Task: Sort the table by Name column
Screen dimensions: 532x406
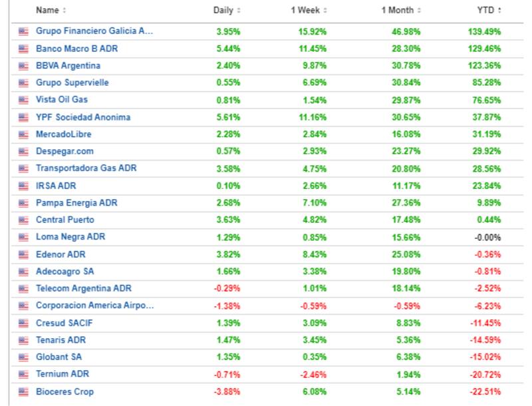Action: (x=51, y=11)
